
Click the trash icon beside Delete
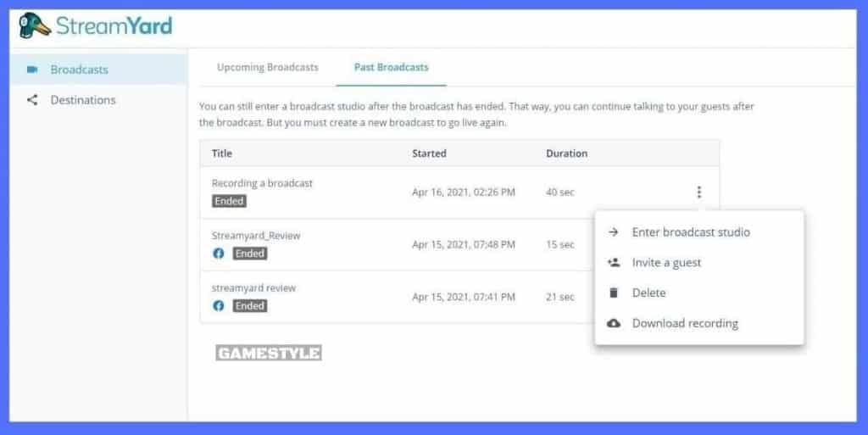click(614, 293)
